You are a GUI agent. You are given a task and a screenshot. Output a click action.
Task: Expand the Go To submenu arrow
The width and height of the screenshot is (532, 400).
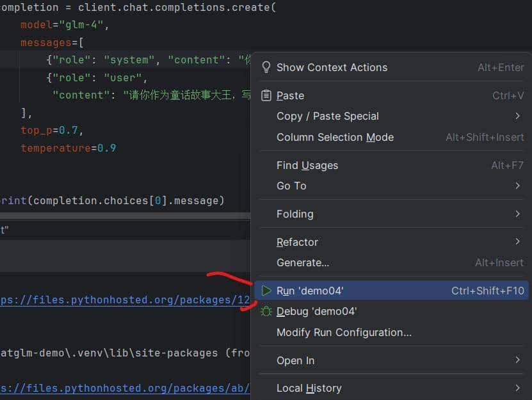point(517,186)
